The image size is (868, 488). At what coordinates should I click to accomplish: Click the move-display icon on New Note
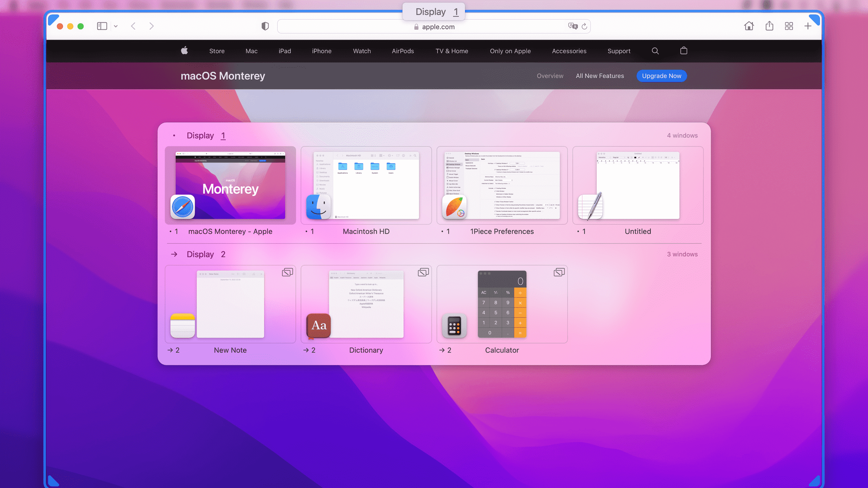tap(287, 272)
